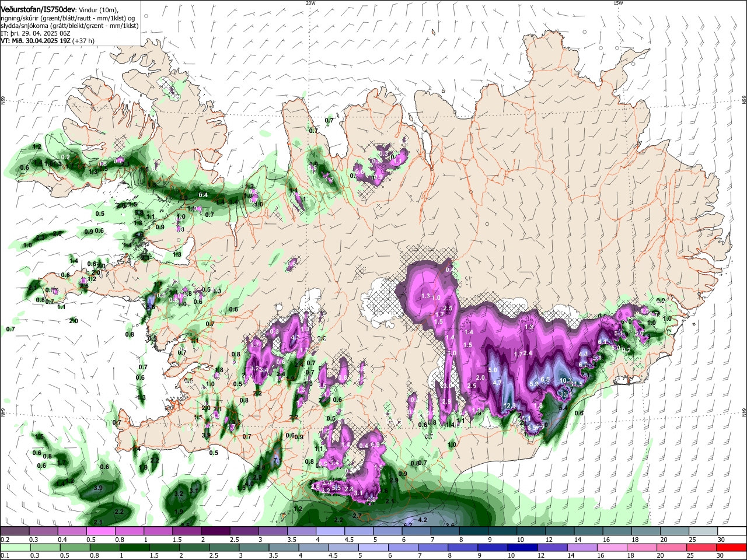The height and width of the screenshot is (560, 747).
Task: Pick the upper legend swatch from 3.5 to 4
Action: pyautogui.click(x=301, y=531)
